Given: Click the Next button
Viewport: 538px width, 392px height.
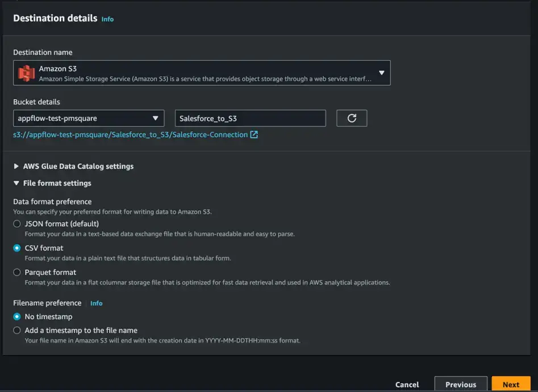Looking at the screenshot, I should [x=511, y=385].
